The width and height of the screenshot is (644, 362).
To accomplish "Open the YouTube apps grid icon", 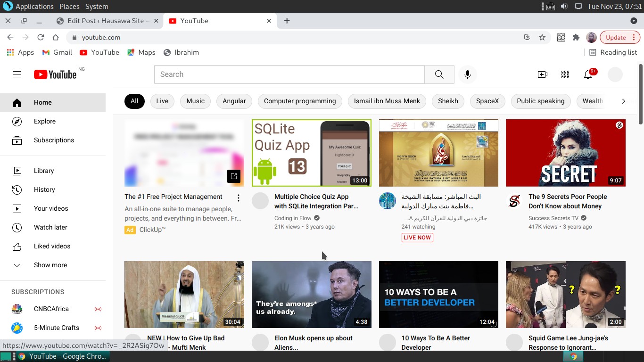I will click(565, 74).
